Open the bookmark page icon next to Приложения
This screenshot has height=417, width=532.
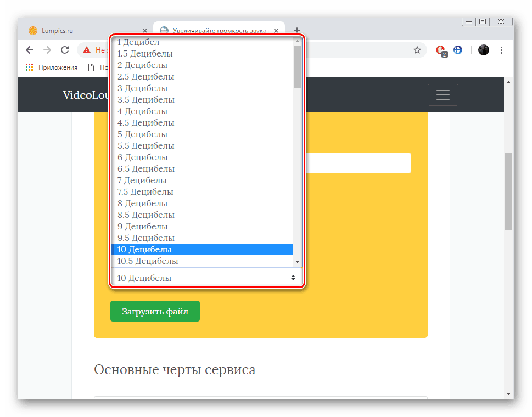click(91, 67)
